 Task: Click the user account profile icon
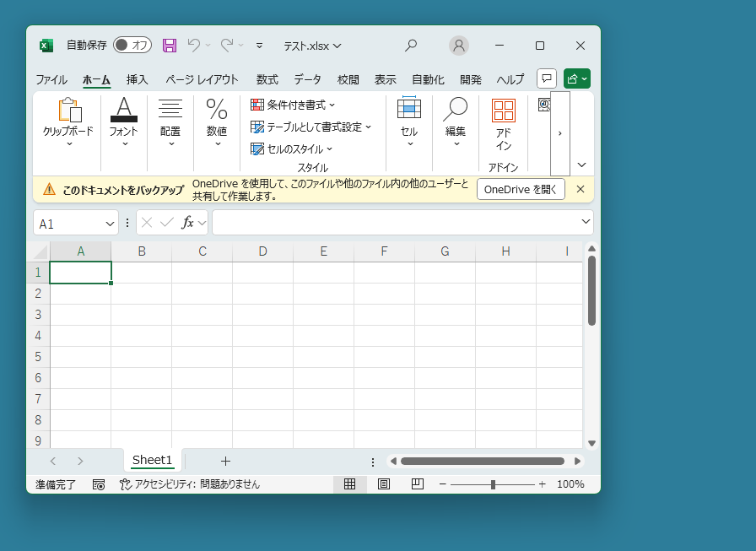pyautogui.click(x=459, y=46)
